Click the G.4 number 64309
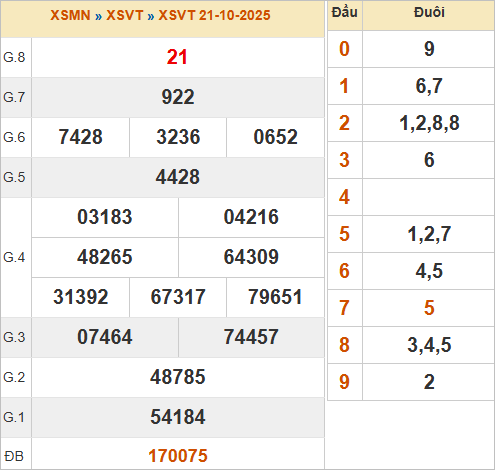The width and height of the screenshot is (495, 470). point(251,257)
